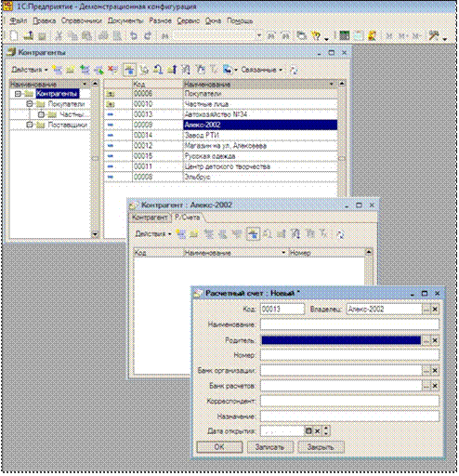Open the Сервис menu
This screenshot has height=476, width=459.
click(188, 21)
